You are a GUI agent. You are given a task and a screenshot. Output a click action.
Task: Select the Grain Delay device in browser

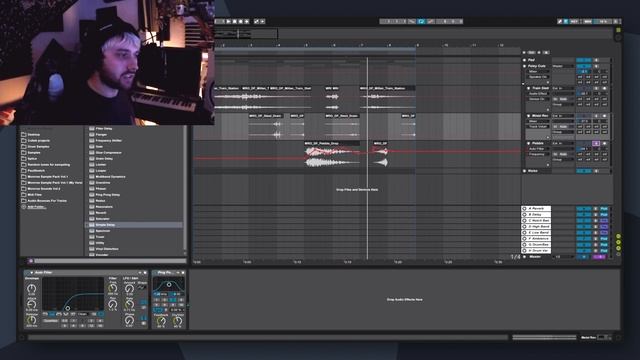104,158
